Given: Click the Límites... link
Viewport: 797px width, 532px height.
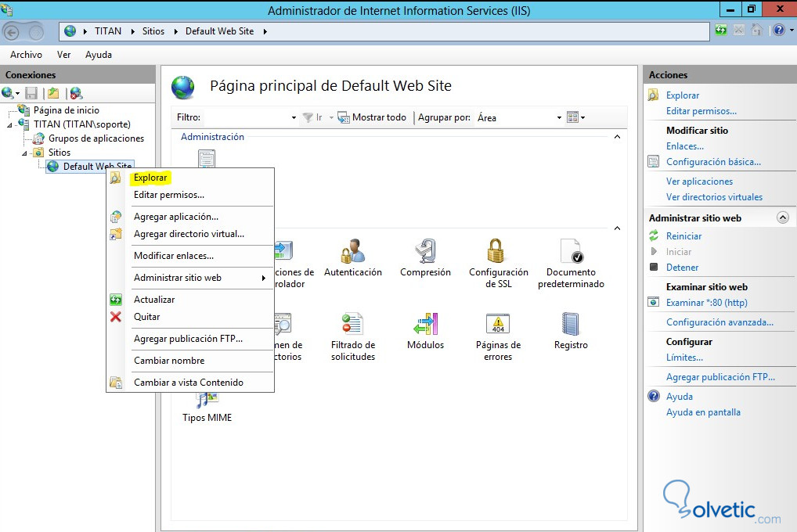Looking at the screenshot, I should [684, 358].
